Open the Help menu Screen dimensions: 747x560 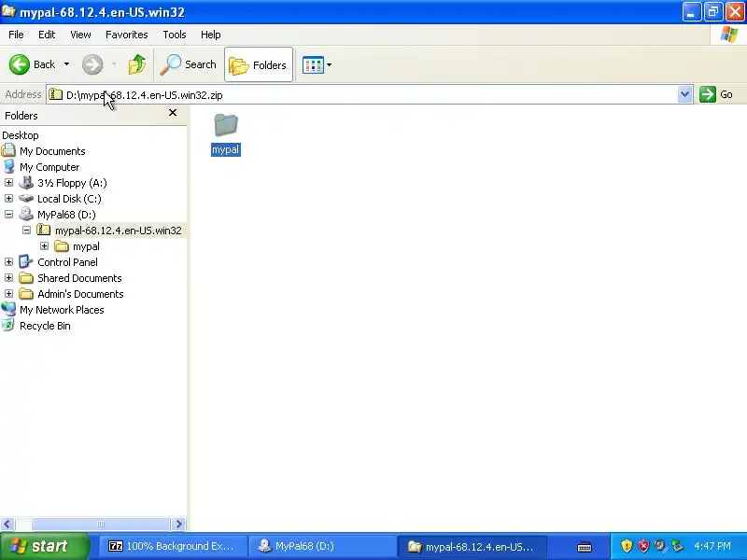coord(211,35)
